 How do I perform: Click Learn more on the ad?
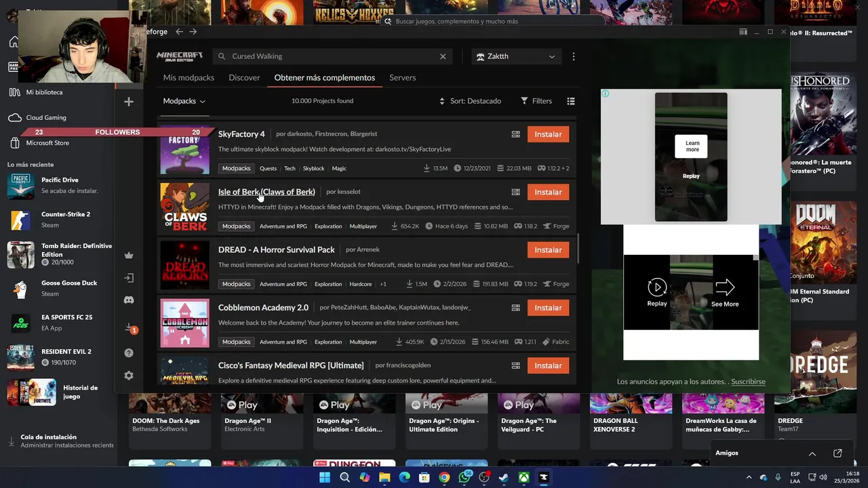pos(692,146)
